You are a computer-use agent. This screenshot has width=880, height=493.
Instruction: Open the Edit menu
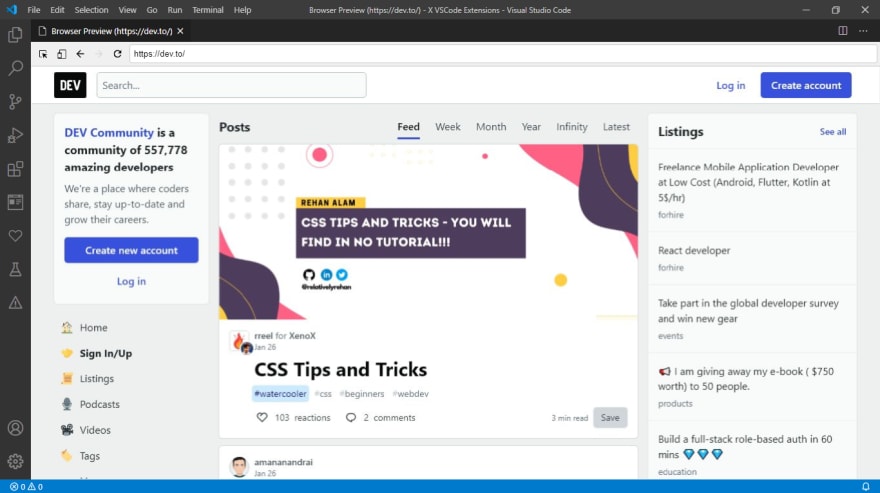(57, 10)
